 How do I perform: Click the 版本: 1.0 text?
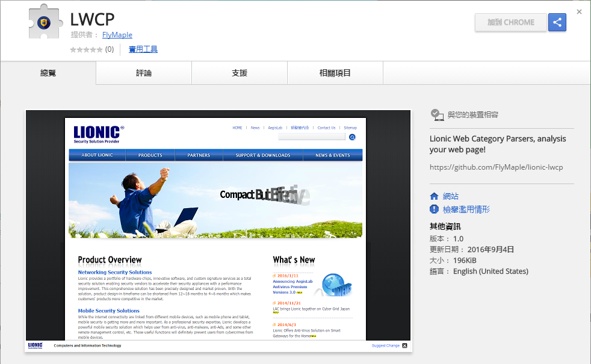[447, 239]
